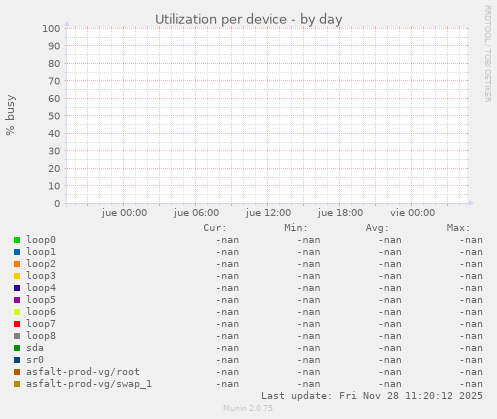Click loop8's Avg value -nan
This screenshot has height=419, width=497.
click(390, 336)
